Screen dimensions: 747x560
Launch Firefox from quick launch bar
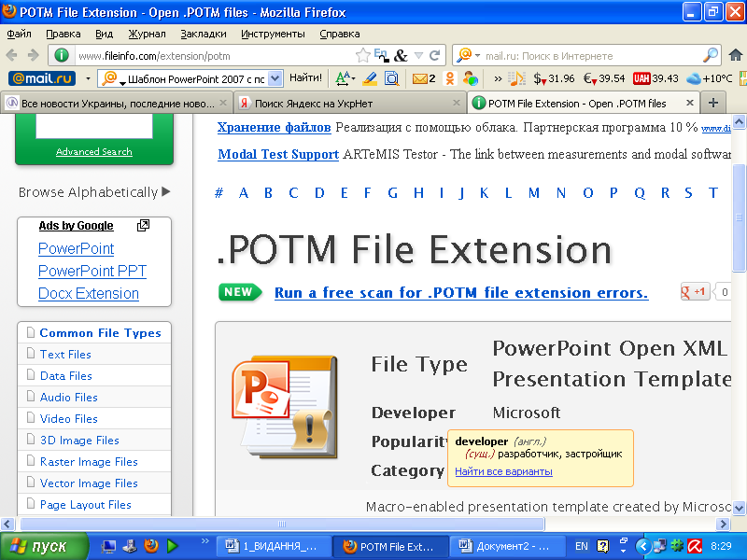pyautogui.click(x=151, y=545)
